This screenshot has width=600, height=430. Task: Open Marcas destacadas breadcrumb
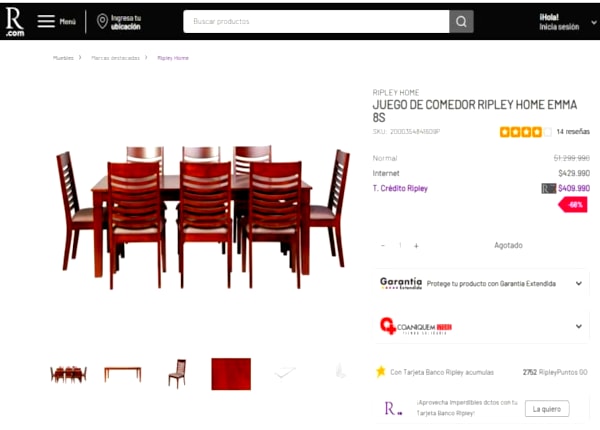point(115,58)
